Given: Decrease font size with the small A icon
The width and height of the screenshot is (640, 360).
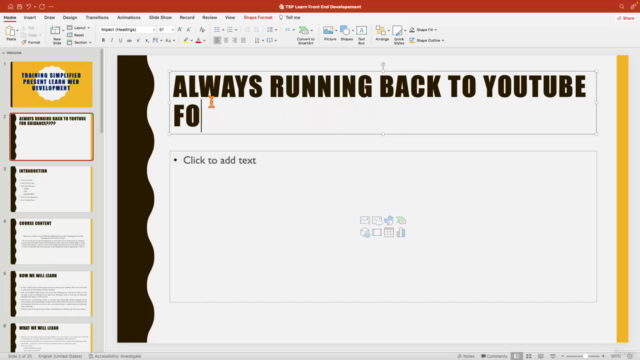Looking at the screenshot, I should [189, 30].
